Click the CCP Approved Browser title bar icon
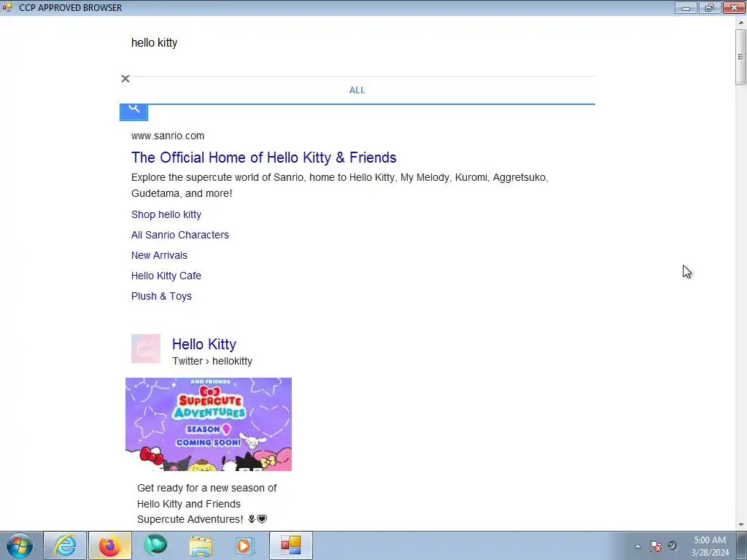Screen dimensions: 747x560 (x=7, y=7)
